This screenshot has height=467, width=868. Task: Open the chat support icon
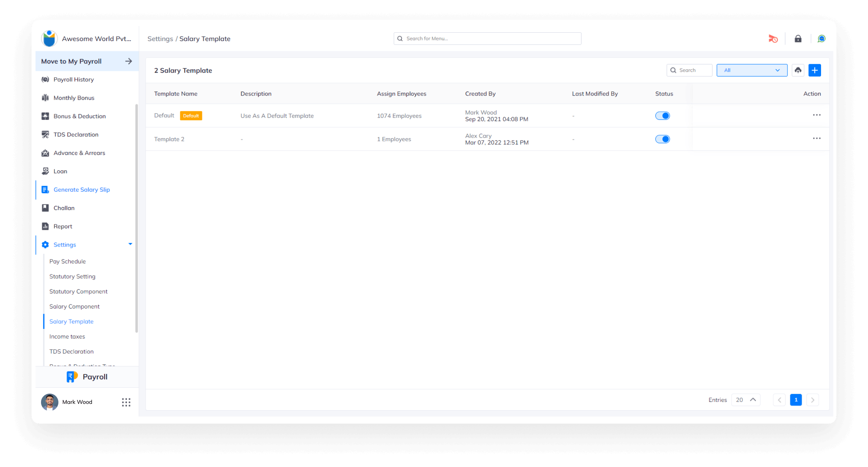coord(821,39)
